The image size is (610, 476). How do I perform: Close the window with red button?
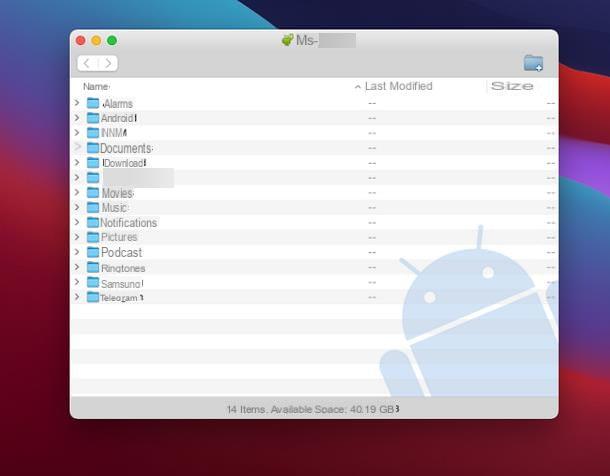coord(81,40)
